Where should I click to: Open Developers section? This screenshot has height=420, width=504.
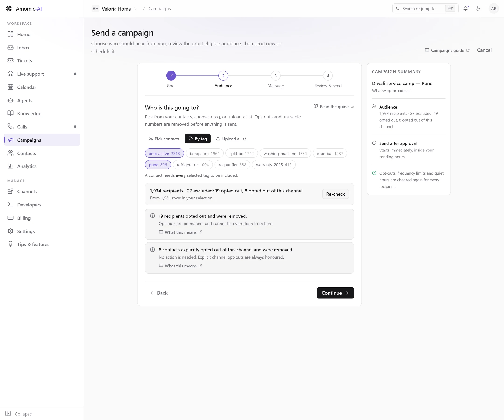click(x=42, y=204)
